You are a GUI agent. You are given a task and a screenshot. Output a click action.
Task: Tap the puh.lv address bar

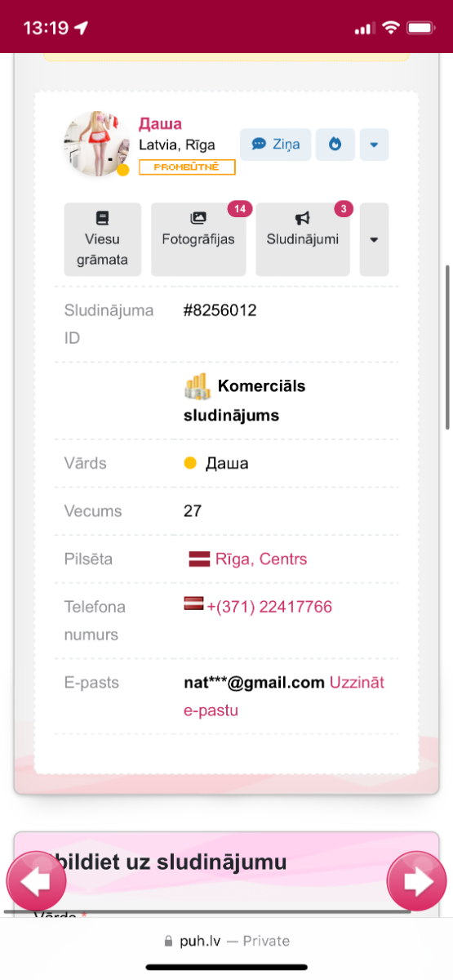(x=226, y=941)
